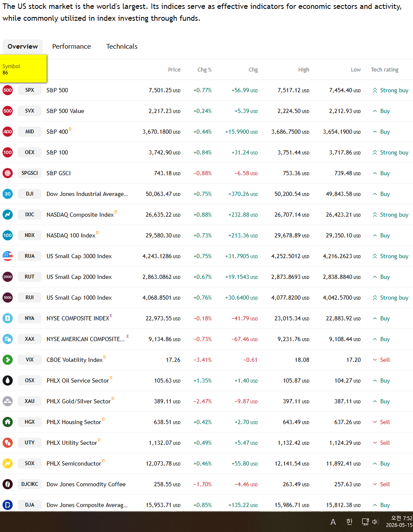Open the NDX symbol ticker link

coord(30,235)
